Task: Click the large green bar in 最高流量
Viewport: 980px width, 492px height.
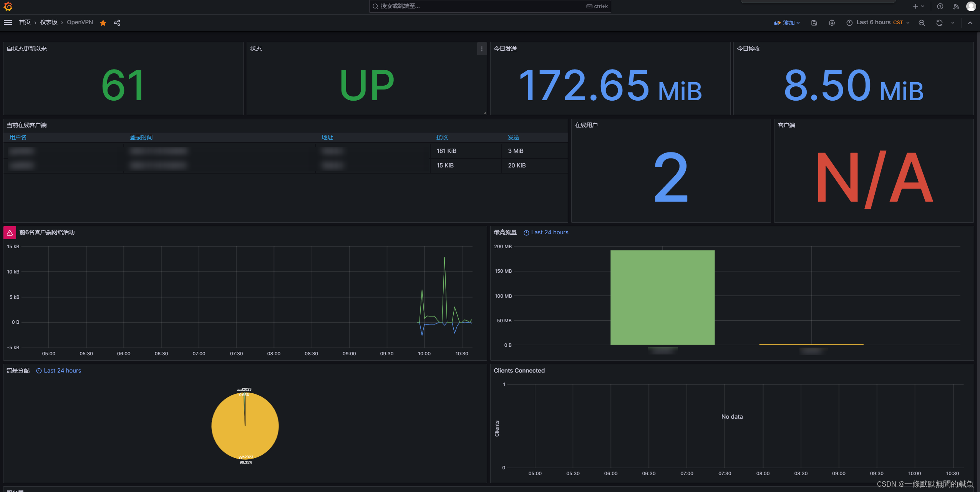Action: pos(662,297)
